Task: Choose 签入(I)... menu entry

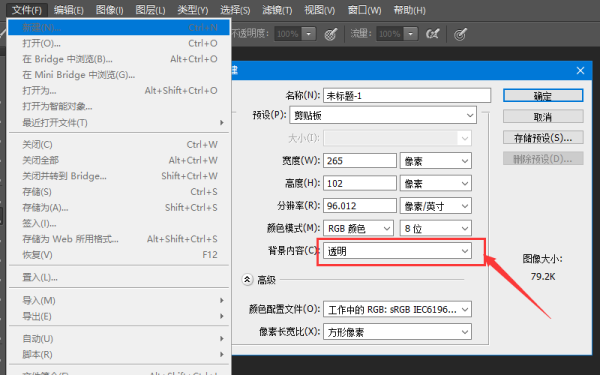Action: tap(119, 223)
